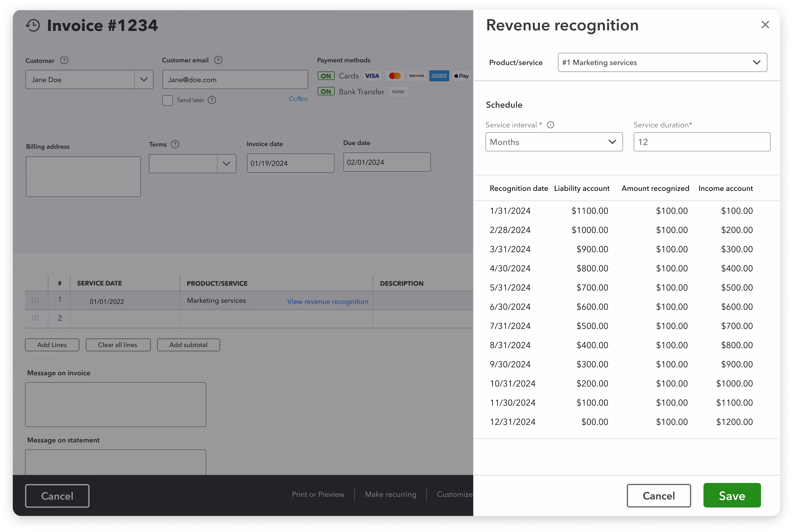Viewport: 793px width, 532px height.
Task: Close the Revenue recognition panel
Action: 765,25
